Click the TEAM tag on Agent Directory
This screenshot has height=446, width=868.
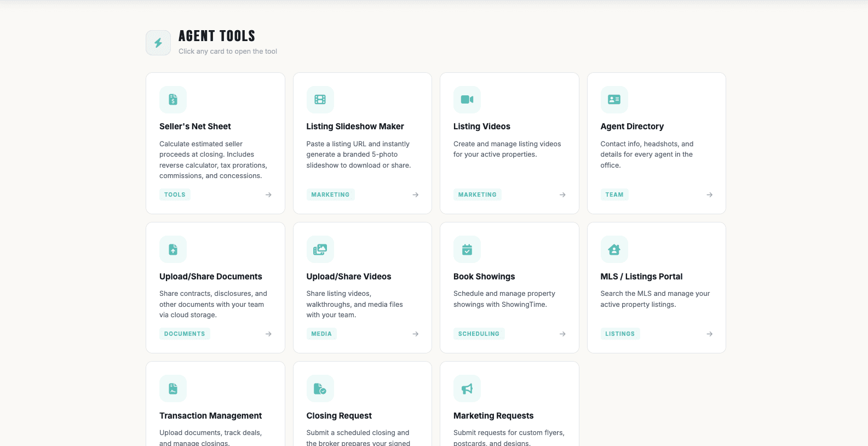[x=614, y=195]
